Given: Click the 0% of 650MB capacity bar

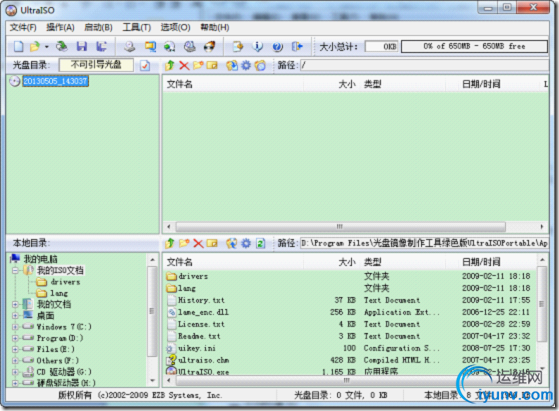Looking at the screenshot, I should (x=475, y=46).
